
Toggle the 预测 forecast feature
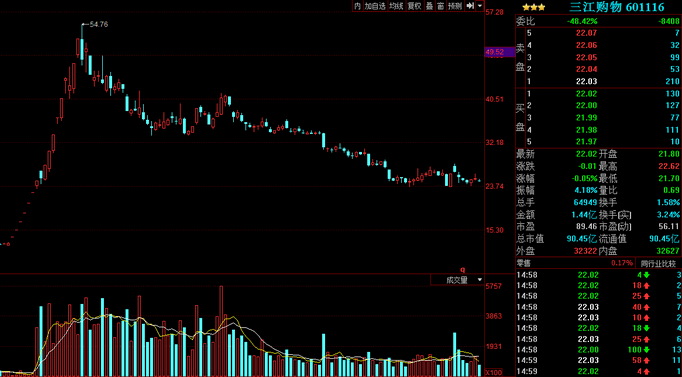[x=455, y=6]
